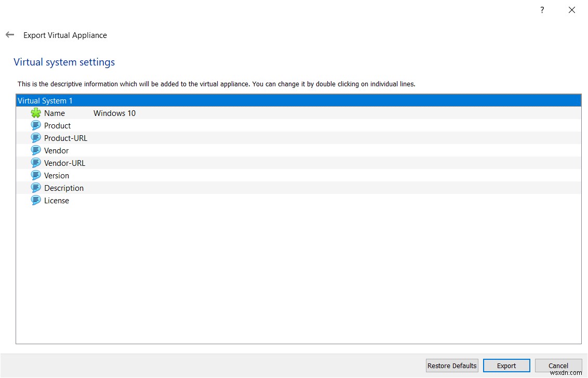The height and width of the screenshot is (378, 588).
Task: Click the comment bubble icon beside License
Action: pos(35,200)
